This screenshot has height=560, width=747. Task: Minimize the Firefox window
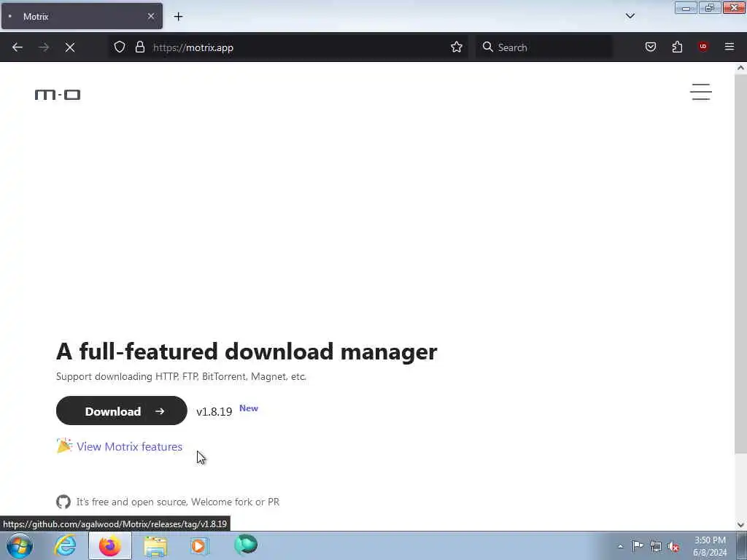tap(686, 7)
